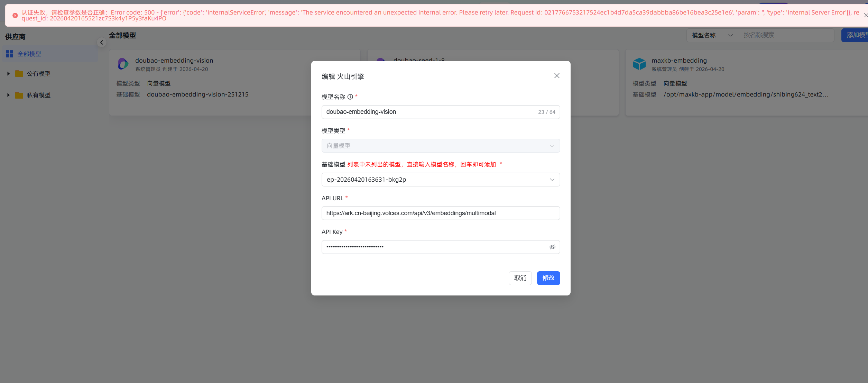Click the doubao-embedding-vision model logo icon

point(123,64)
